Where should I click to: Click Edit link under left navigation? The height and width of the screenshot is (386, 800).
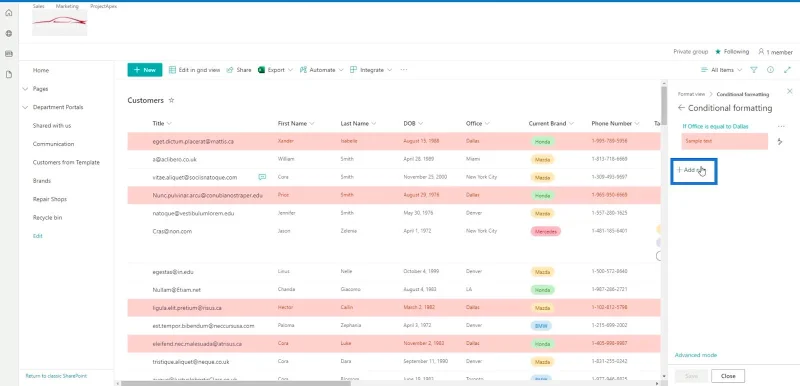(x=38, y=236)
